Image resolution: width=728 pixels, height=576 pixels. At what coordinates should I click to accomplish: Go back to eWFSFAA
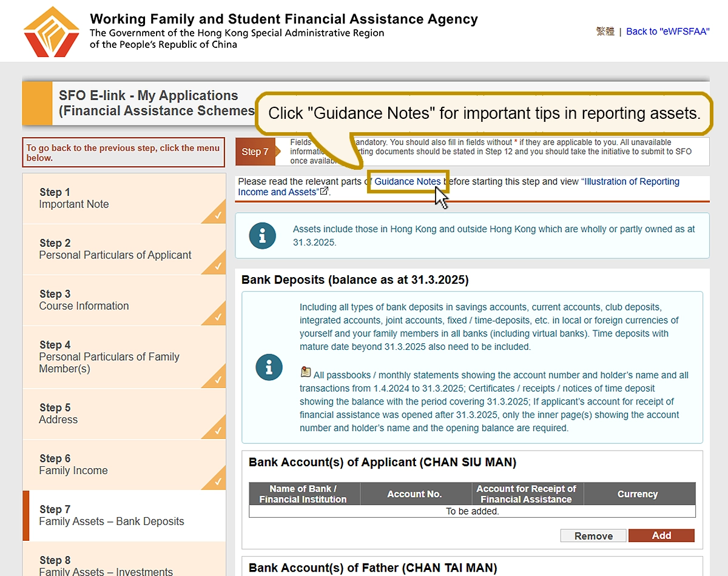[x=667, y=32]
